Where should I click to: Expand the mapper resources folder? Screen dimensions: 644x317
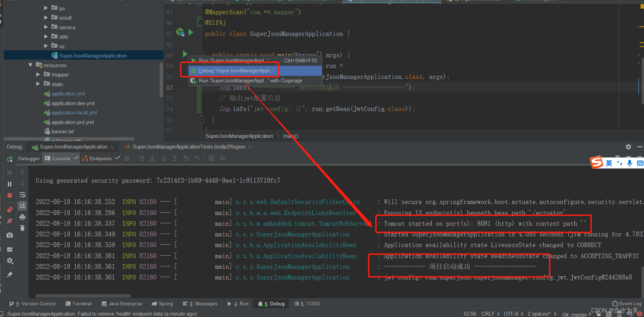tap(38, 74)
